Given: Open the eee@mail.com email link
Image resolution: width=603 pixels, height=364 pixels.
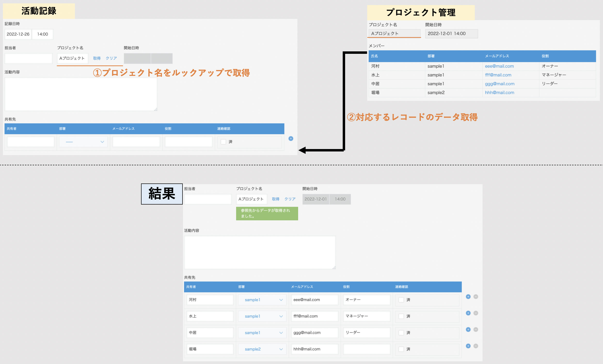Looking at the screenshot, I should pyautogui.click(x=499, y=66).
